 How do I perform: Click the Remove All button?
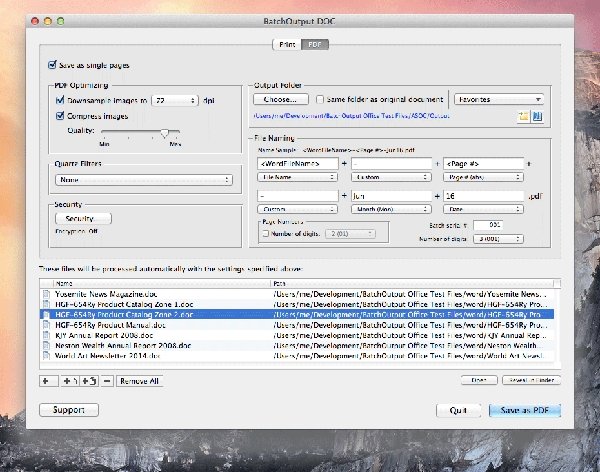click(x=139, y=381)
